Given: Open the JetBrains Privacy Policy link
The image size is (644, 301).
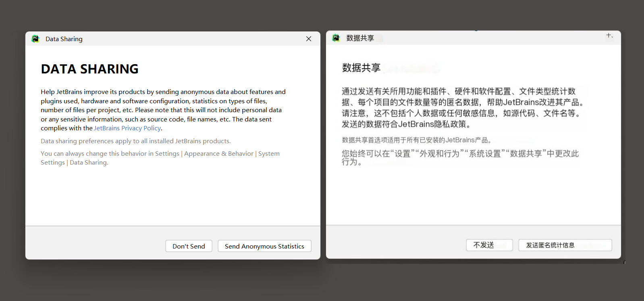Looking at the screenshot, I should tap(127, 128).
